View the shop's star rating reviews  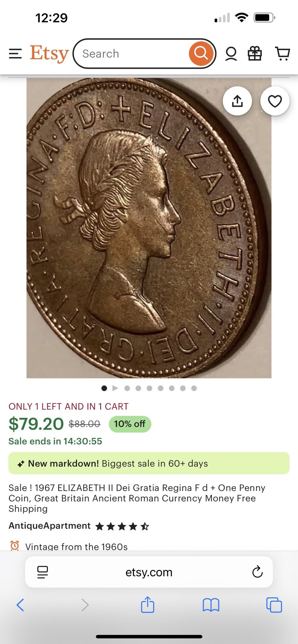(x=122, y=526)
